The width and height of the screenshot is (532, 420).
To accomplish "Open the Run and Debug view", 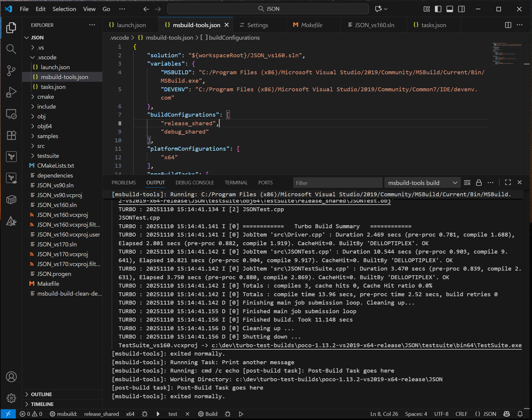I will click(11, 92).
